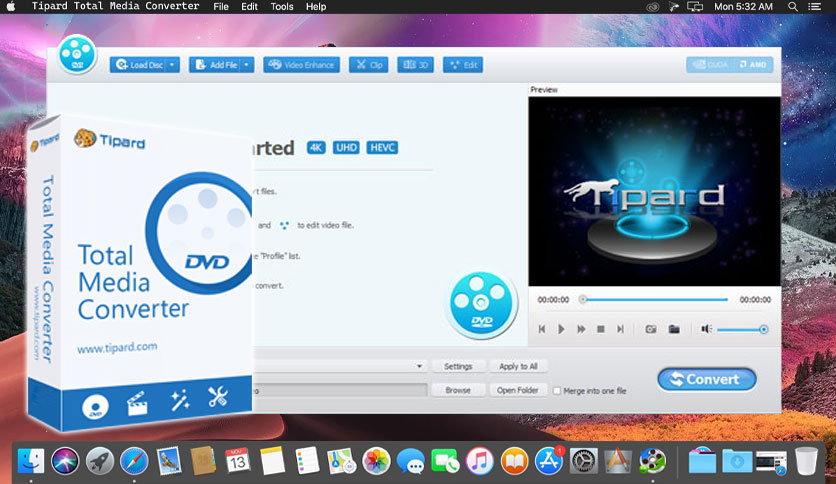Viewport: 836px width, 484px height.
Task: Open the Trash in the dock
Action: pyautogui.click(x=806, y=461)
